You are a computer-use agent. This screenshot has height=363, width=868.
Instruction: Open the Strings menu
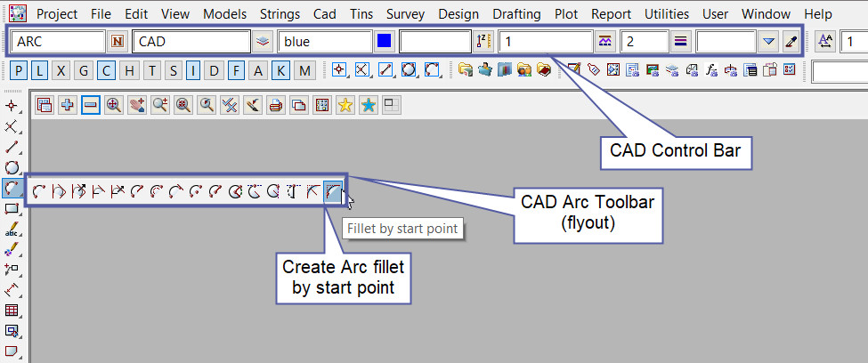tap(280, 14)
